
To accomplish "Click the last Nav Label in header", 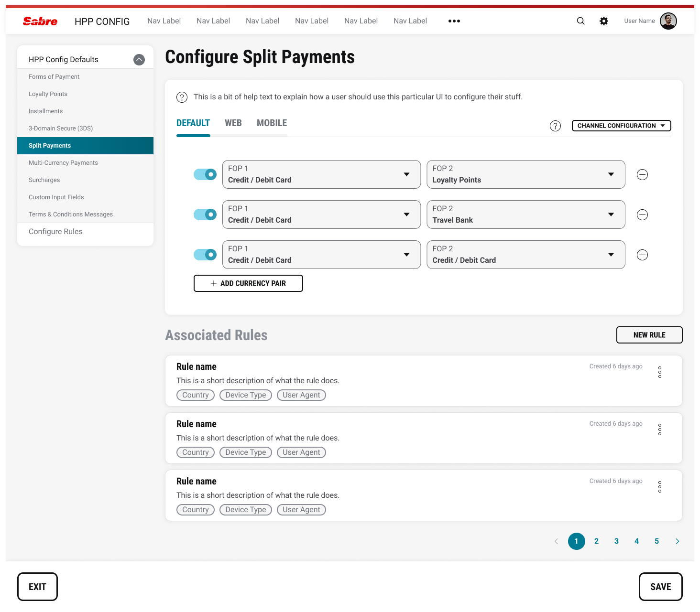I will [410, 21].
